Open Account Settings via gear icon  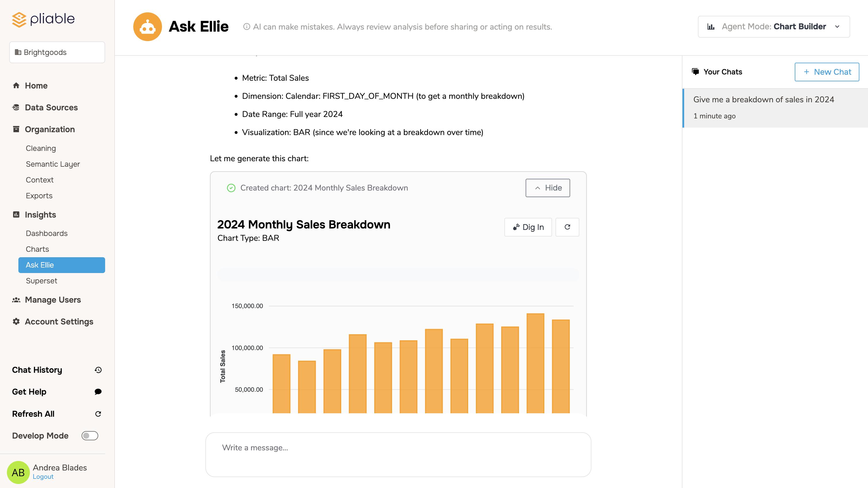tap(16, 321)
